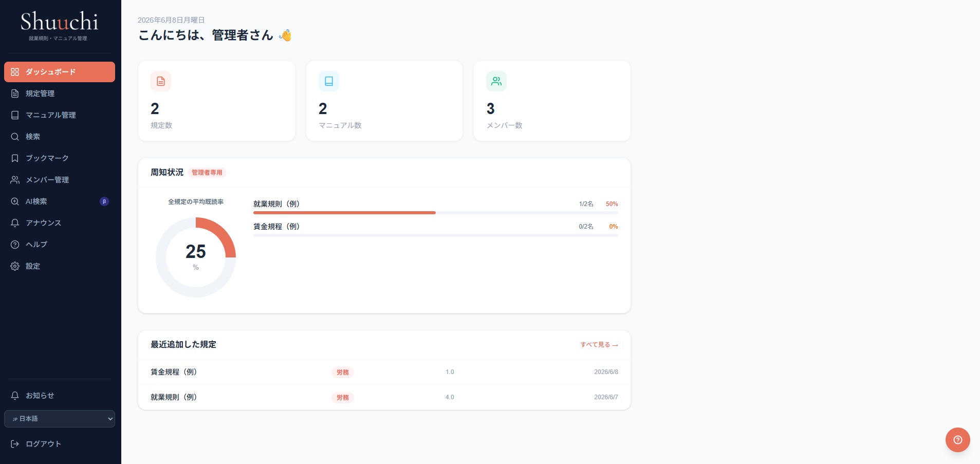Click the 0% read rate value
Viewport: 980px width, 464px height.
[x=614, y=227]
